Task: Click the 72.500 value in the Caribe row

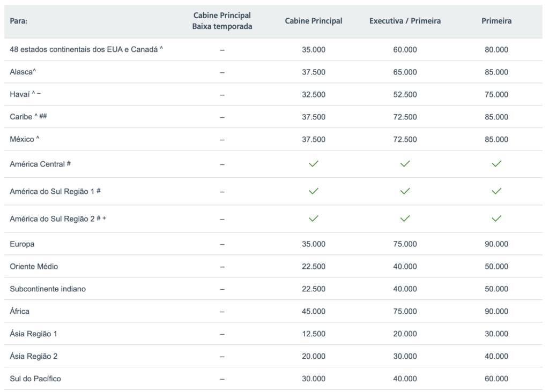Action: (405, 117)
